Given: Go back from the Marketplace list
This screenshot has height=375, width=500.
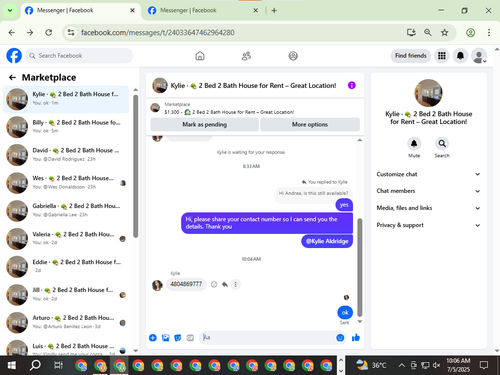Looking at the screenshot, I should pyautogui.click(x=12, y=78).
